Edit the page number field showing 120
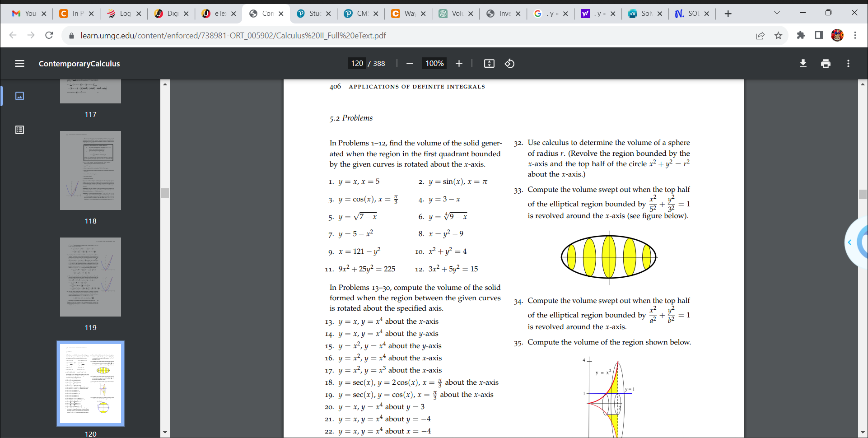Screen dimensions: 868x438 (357, 63)
